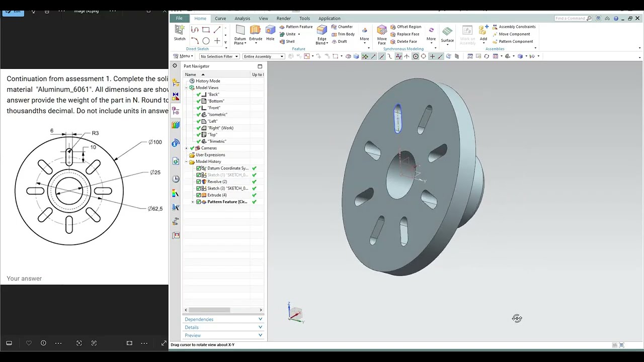Toggle Revolve (2) feature checkbox
The width and height of the screenshot is (644, 362).
point(199,182)
